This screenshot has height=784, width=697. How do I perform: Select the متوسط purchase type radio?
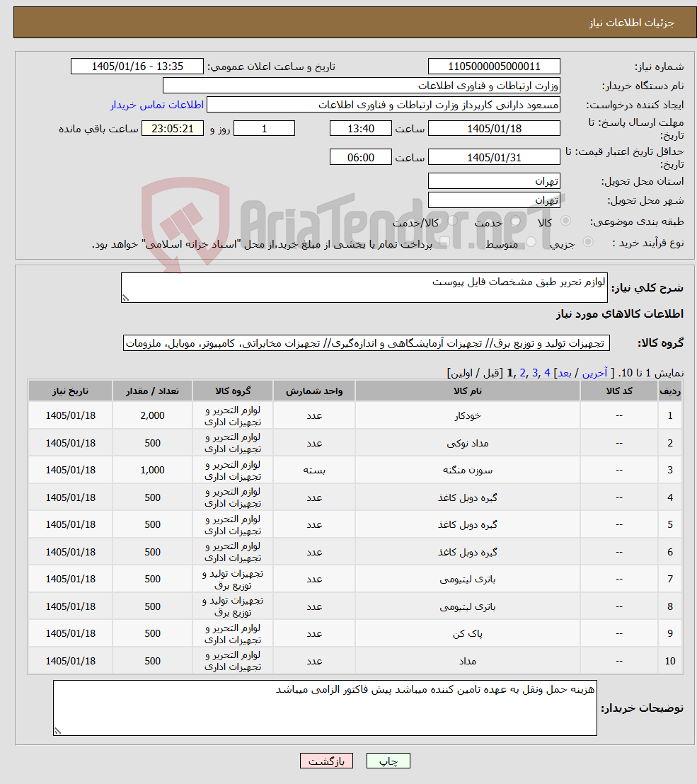tap(531, 242)
